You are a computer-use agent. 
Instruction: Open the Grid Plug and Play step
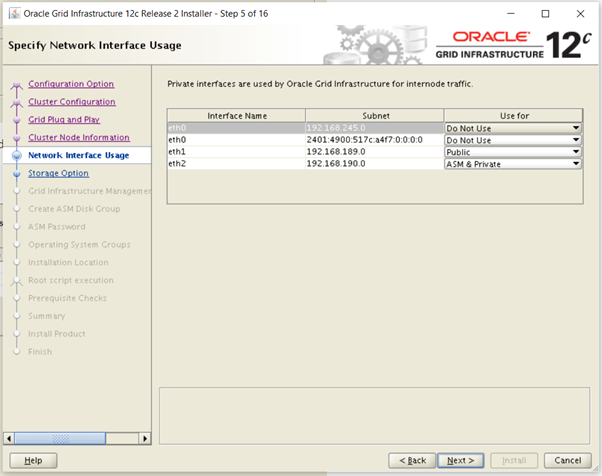64,120
